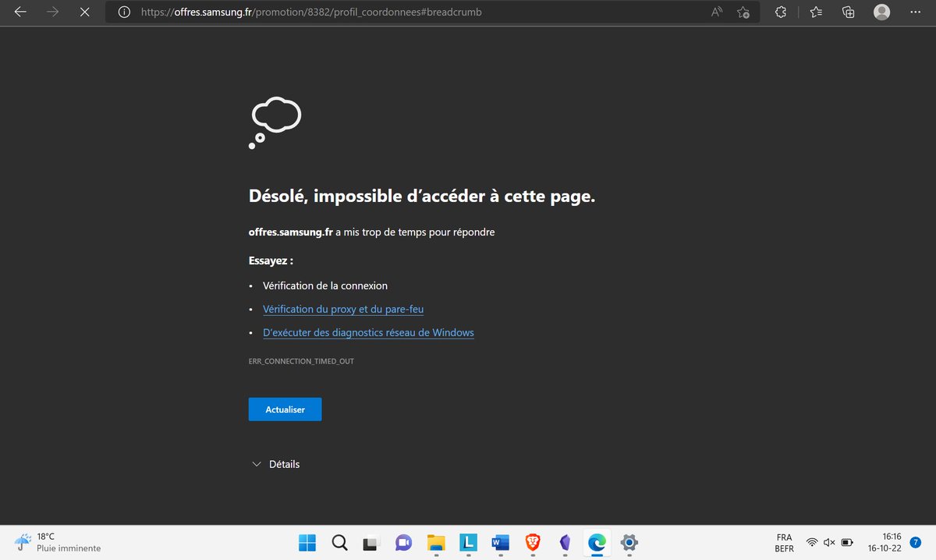Click the battery status icon
The width and height of the screenshot is (936, 560).
tap(847, 542)
